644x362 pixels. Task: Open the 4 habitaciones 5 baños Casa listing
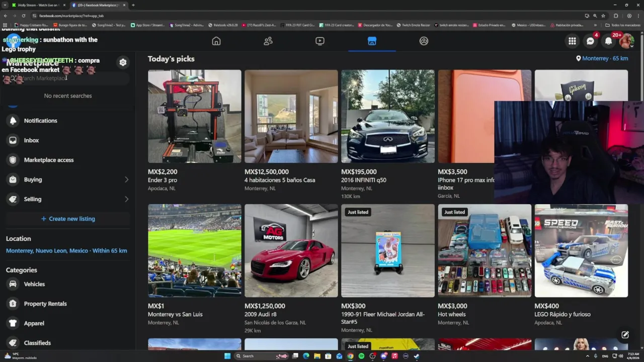(291, 131)
